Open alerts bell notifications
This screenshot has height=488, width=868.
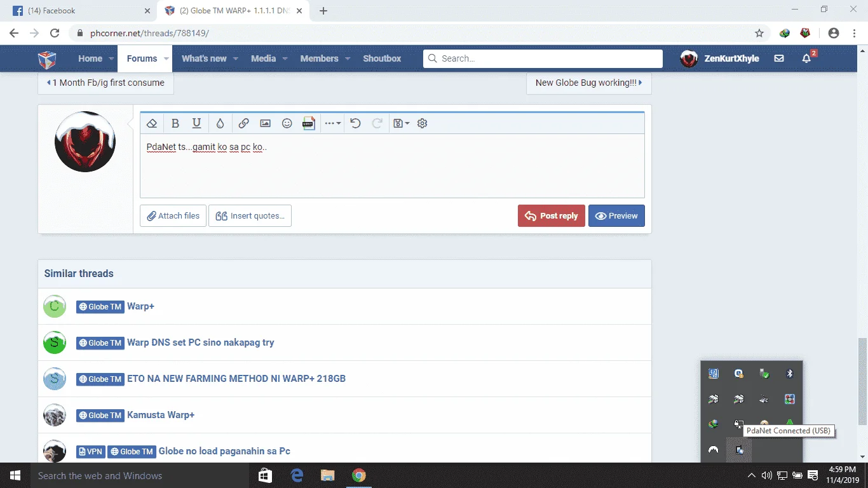click(806, 58)
